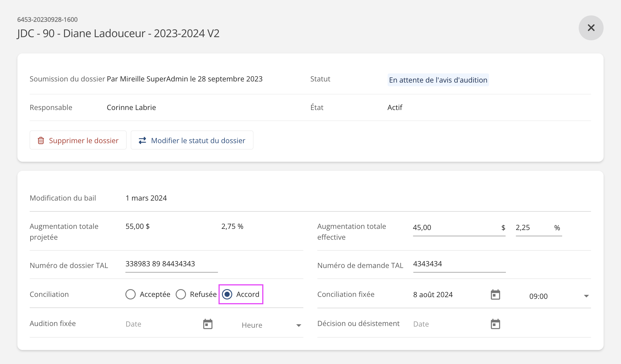Click the Décision ou désistement date field

coord(449,324)
